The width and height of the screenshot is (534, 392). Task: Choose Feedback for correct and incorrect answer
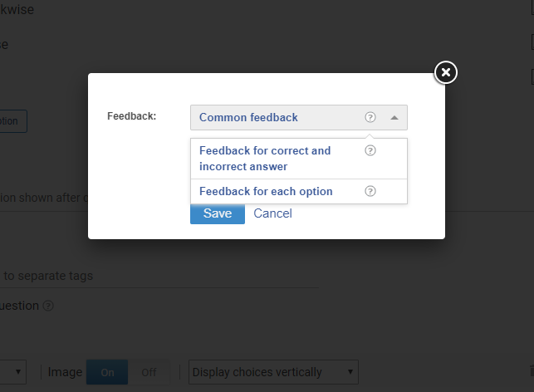click(x=265, y=159)
